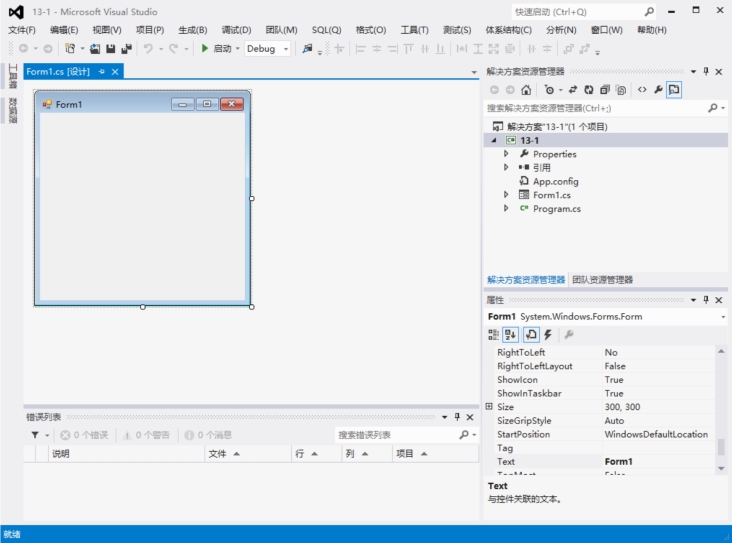Click the Undo icon in the toolbar
This screenshot has height=543, width=732.
(149, 48)
